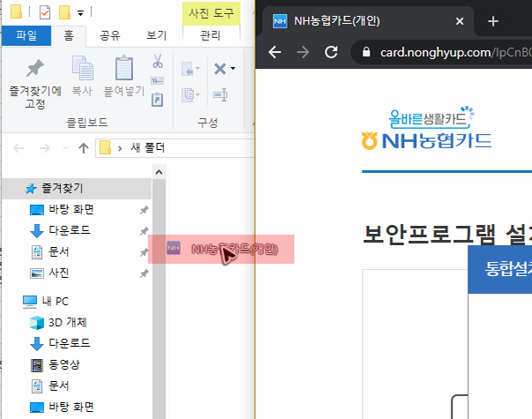This screenshot has height=419, width=532.
Task: Open the File (파일) ribbon tab
Action: [x=26, y=35]
